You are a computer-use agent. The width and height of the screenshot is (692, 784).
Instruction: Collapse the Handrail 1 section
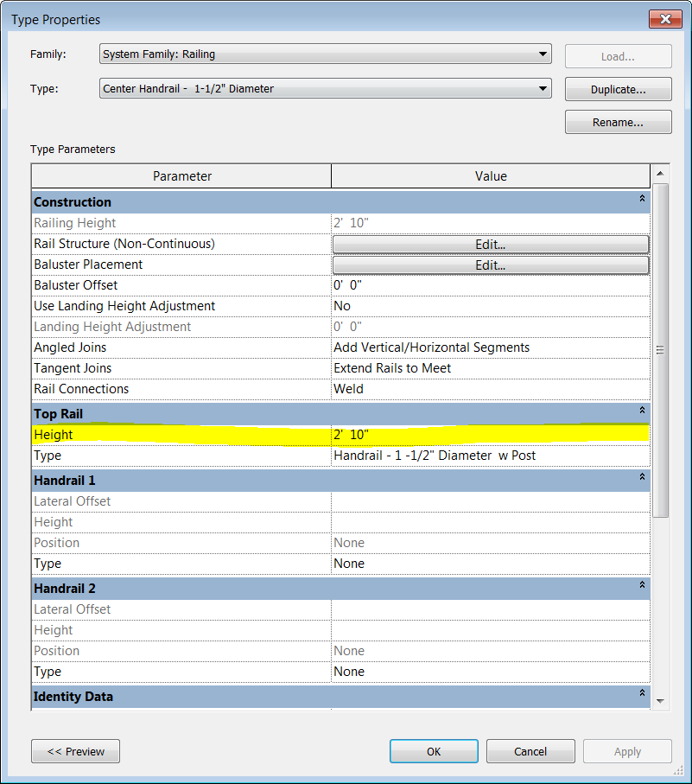[x=642, y=476]
